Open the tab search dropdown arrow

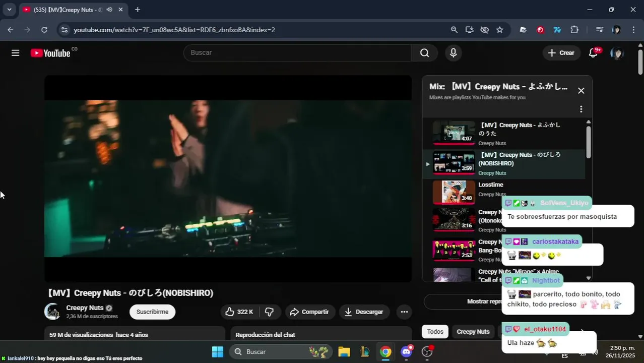pos(9,10)
